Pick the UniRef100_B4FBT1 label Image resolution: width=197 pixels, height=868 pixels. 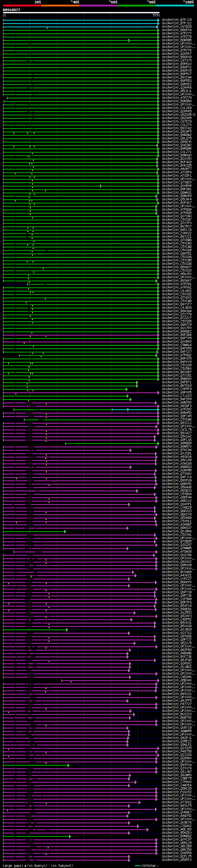[x=177, y=382]
